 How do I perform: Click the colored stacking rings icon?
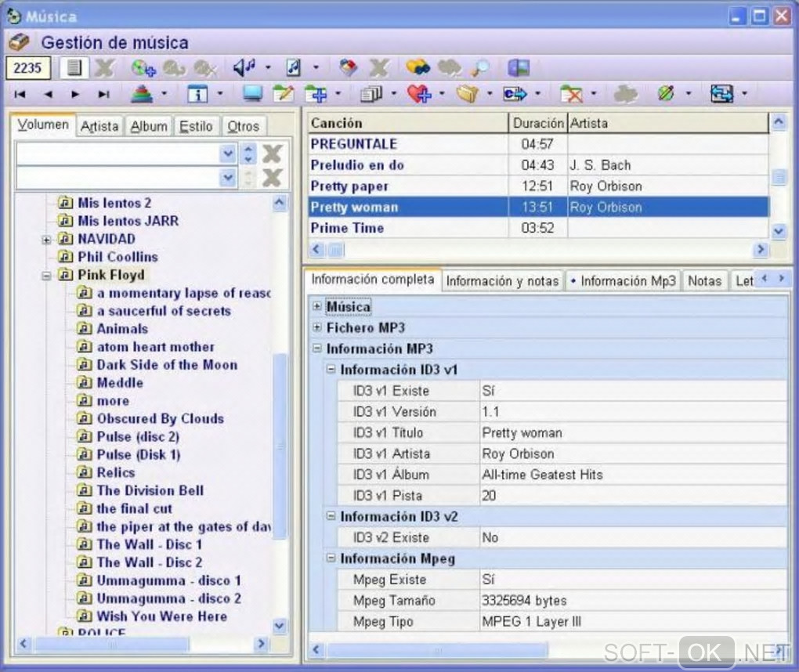pyautogui.click(x=142, y=94)
